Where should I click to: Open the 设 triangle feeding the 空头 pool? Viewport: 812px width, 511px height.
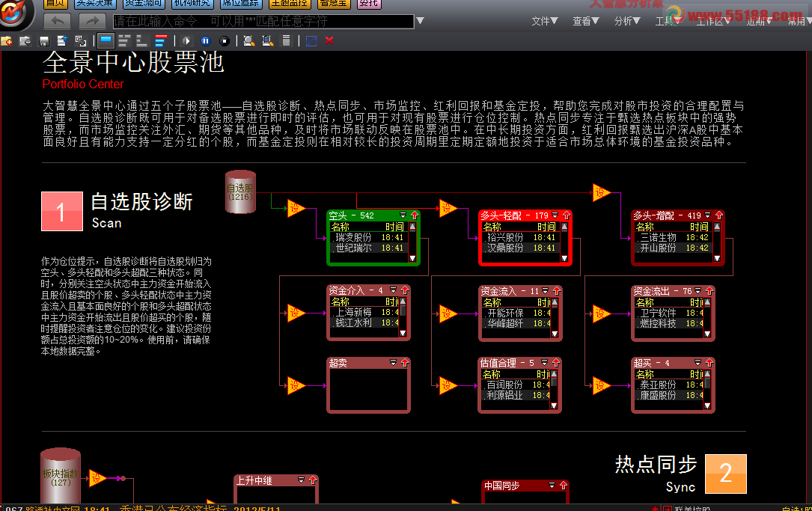[296, 208]
